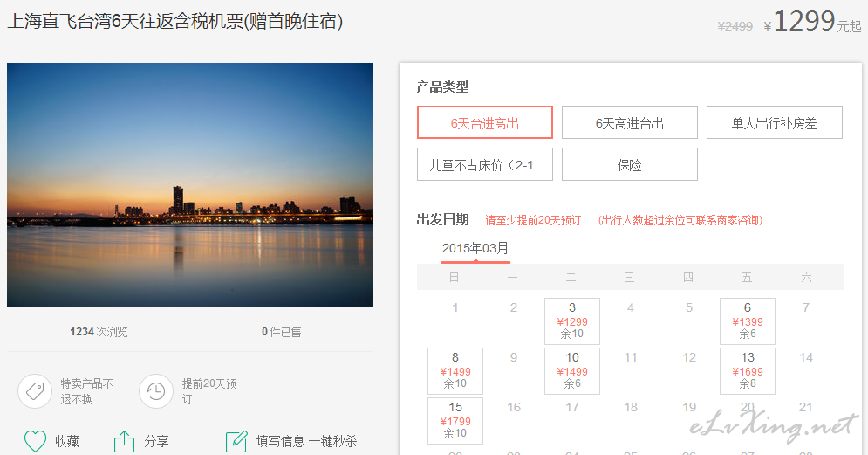Click the 请至少提前20天预订 notice
Viewport: 868px width, 455px height.
point(533,220)
